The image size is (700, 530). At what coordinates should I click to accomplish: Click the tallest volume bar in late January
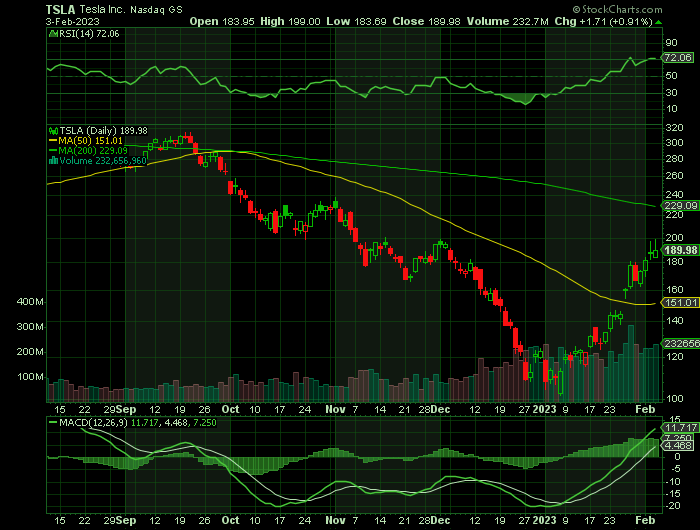click(631, 363)
